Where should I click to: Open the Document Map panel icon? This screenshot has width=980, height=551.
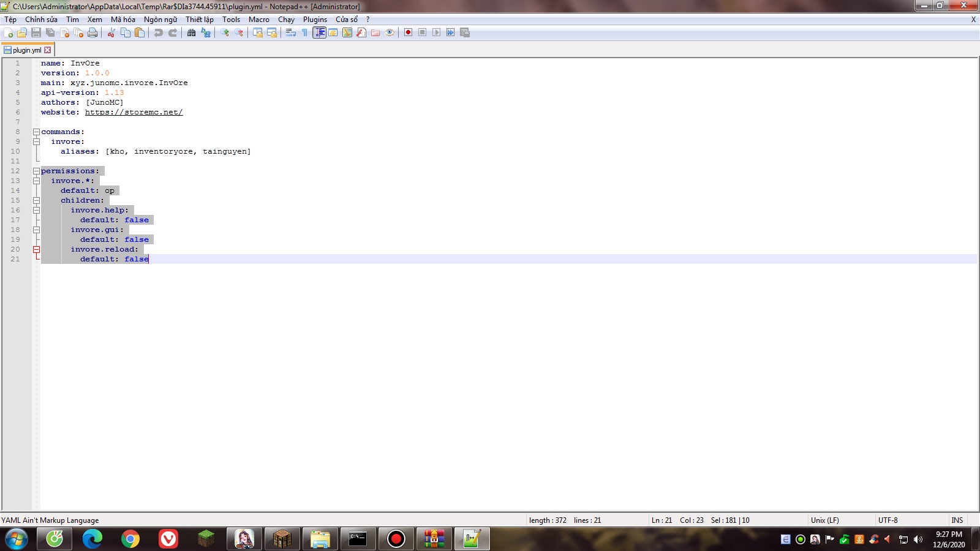coord(347,32)
